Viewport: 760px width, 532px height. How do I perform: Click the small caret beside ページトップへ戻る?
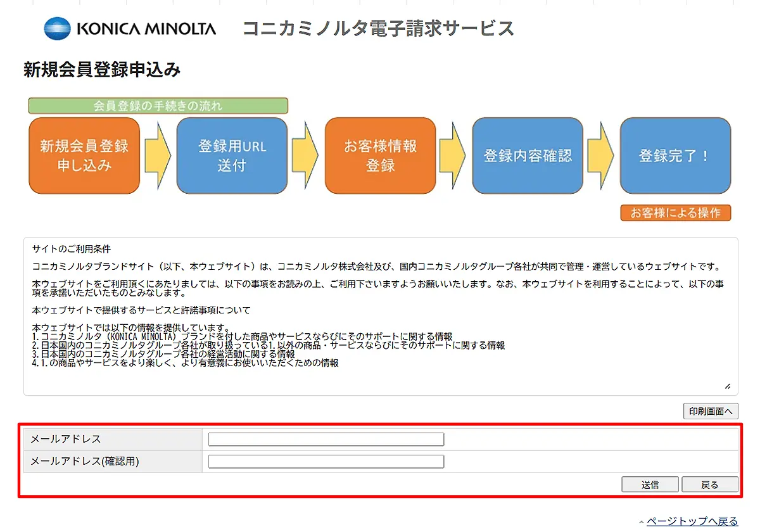pyautogui.click(x=642, y=522)
